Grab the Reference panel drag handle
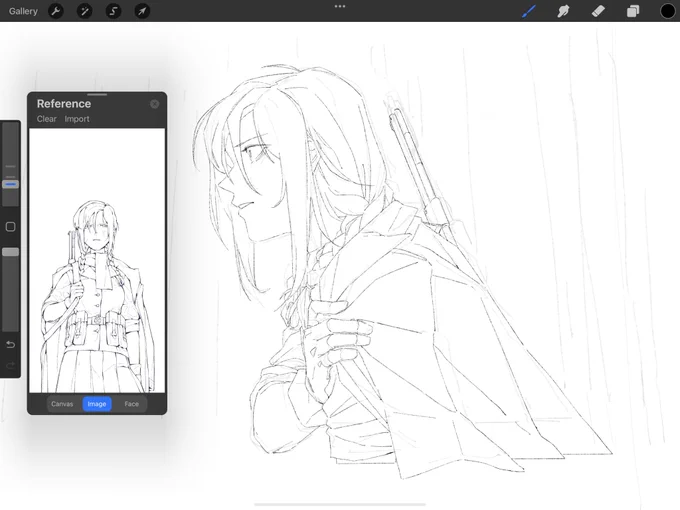 tap(97, 94)
